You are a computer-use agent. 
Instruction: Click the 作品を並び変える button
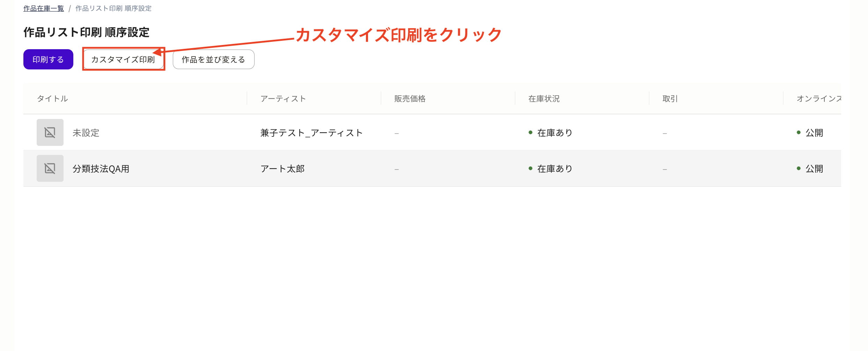tap(213, 59)
